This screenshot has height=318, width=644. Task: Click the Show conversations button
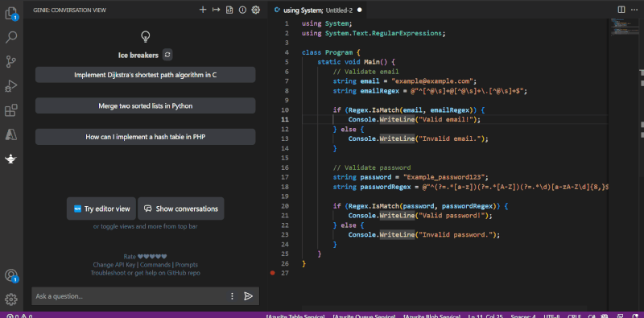[181, 209]
